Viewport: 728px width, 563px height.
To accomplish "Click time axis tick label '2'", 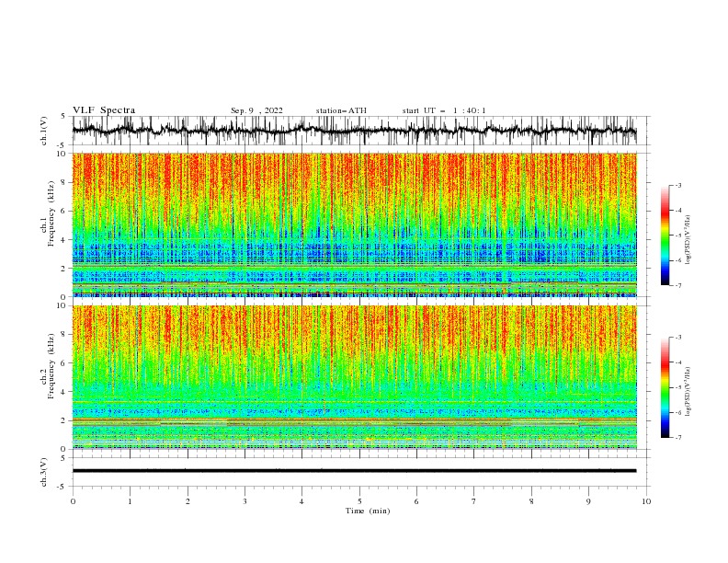I will pos(188,501).
